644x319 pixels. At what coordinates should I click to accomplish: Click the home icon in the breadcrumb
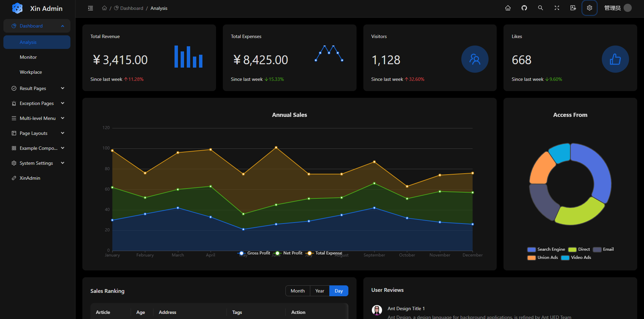pyautogui.click(x=104, y=8)
